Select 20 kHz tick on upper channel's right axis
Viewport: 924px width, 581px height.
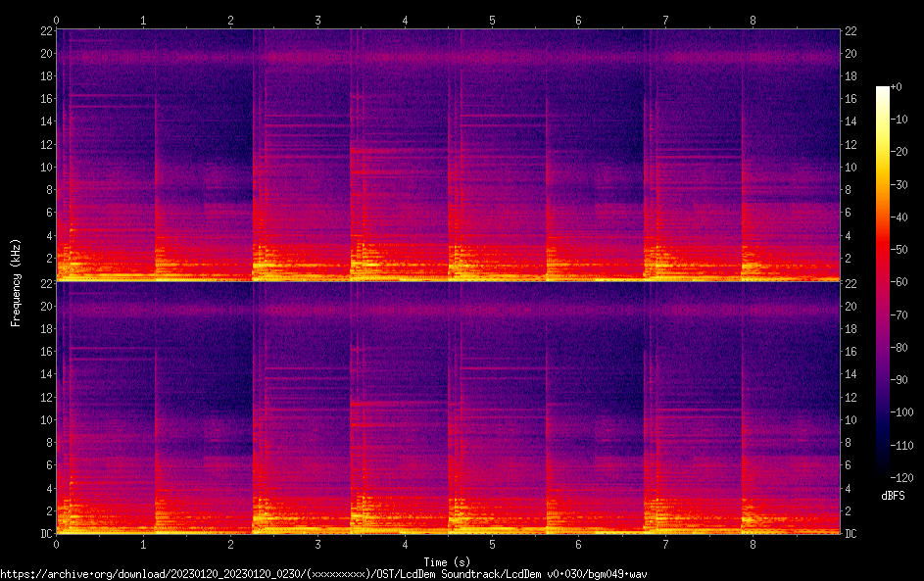851,54
